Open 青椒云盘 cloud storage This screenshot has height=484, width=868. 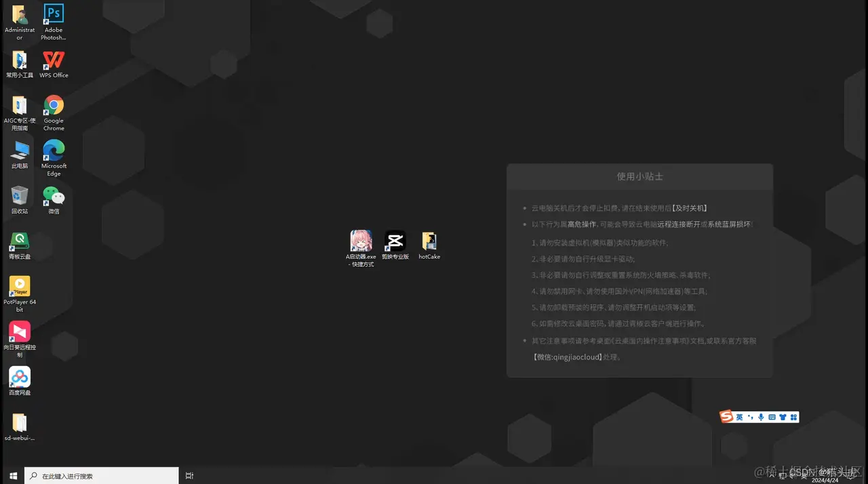click(19, 241)
